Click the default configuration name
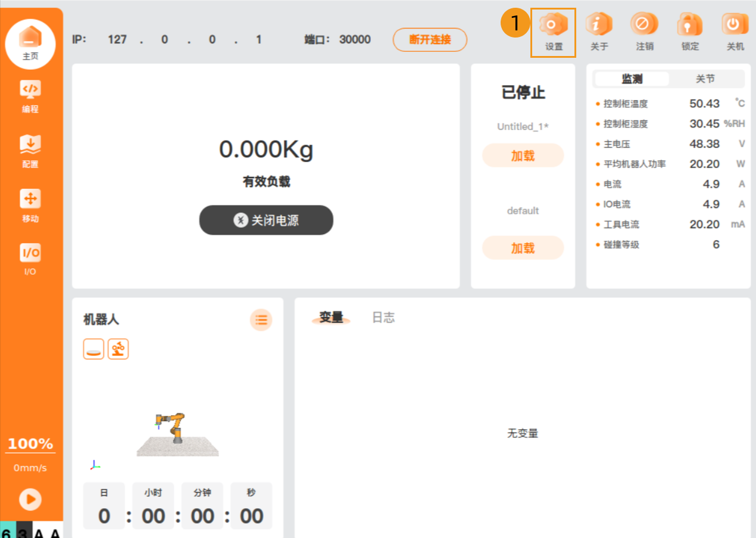This screenshot has height=538, width=756. coord(523,211)
